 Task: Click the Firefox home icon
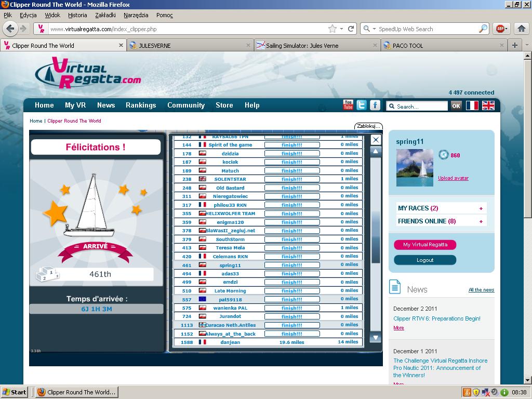pos(521,29)
